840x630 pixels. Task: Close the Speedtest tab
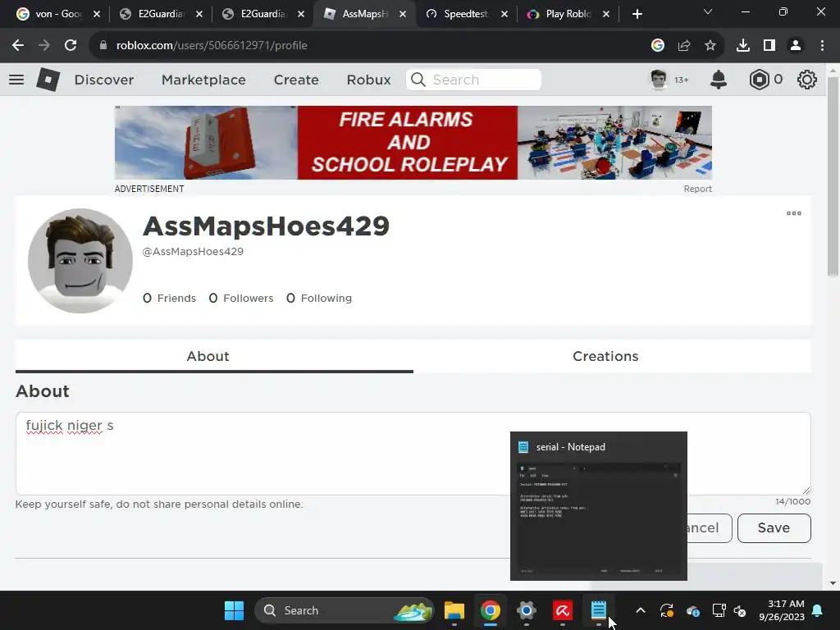coord(504,14)
